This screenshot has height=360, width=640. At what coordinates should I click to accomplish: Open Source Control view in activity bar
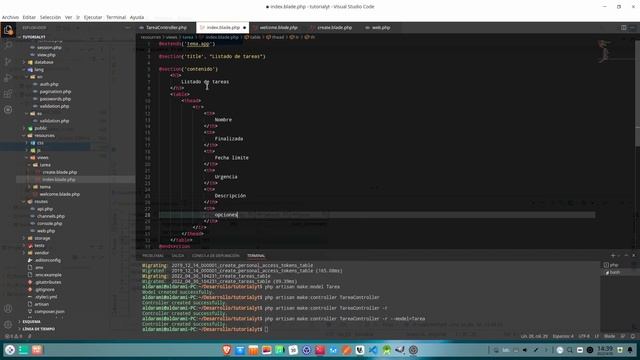[x=8, y=62]
